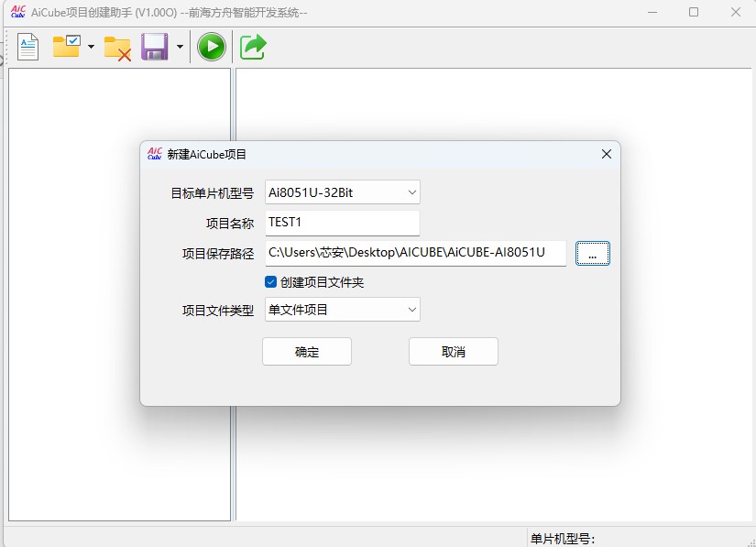Minimize the AiCube main window

tap(652, 12)
